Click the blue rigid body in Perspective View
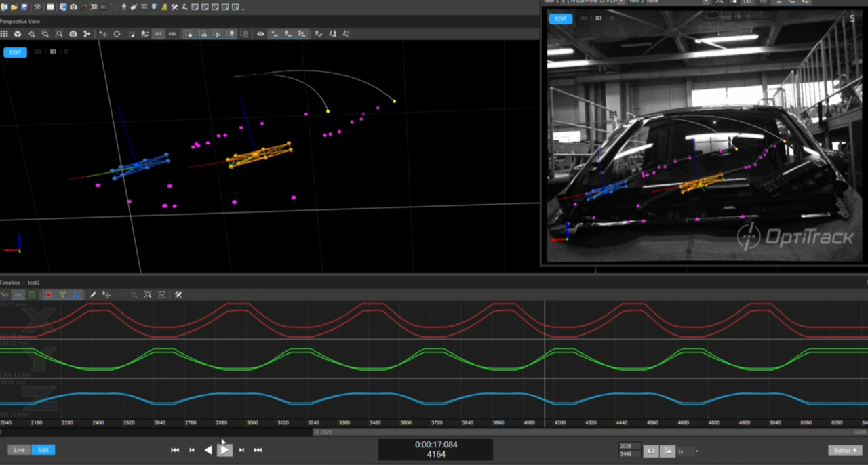Screen dimensions: 868x465 [140, 165]
